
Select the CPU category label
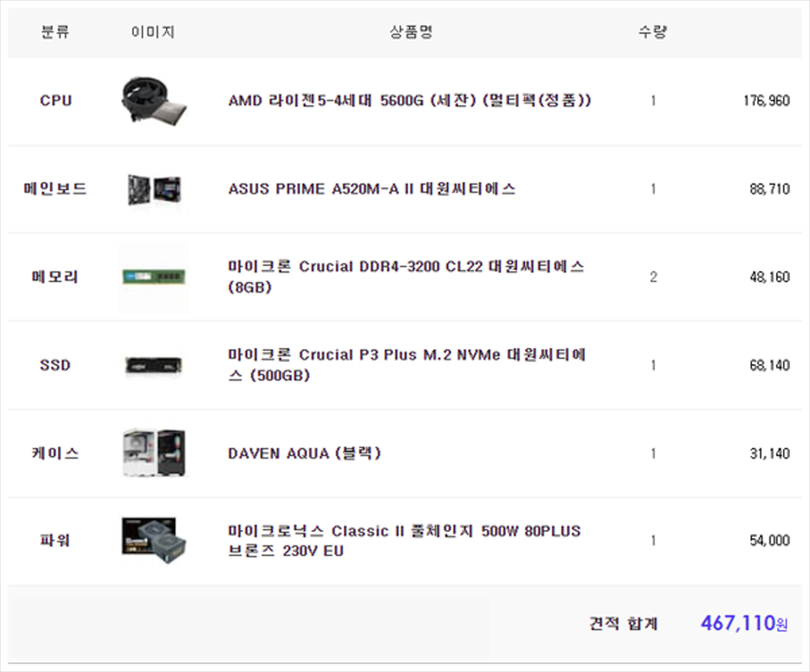(56, 101)
